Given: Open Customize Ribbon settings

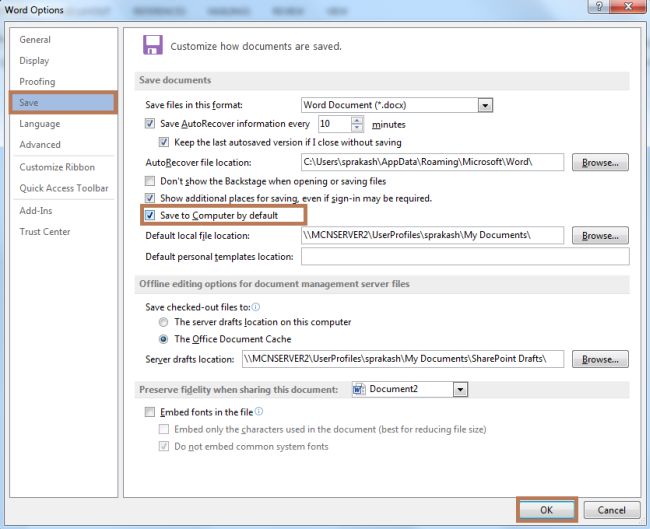Looking at the screenshot, I should [x=57, y=167].
